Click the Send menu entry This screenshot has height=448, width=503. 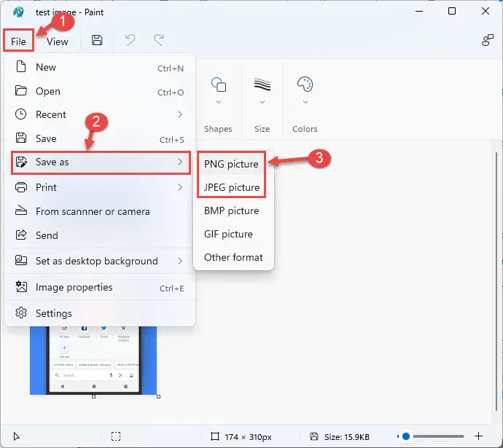[x=100, y=235]
